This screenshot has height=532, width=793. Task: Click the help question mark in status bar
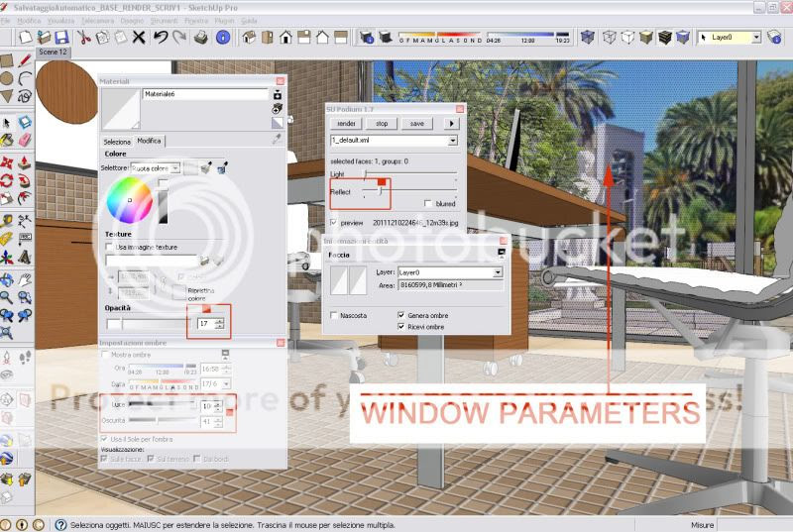point(60,525)
